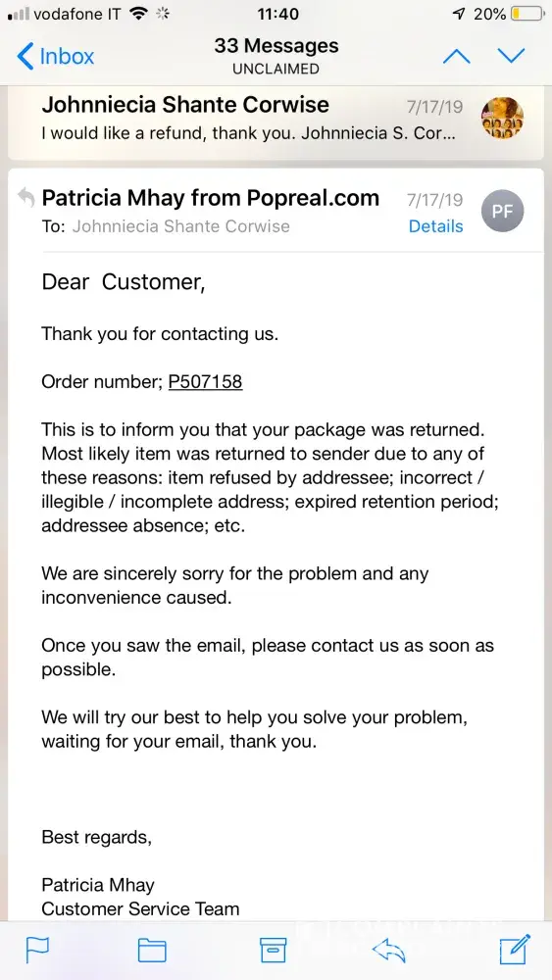Show previous message with up arrow
The width and height of the screenshot is (552, 980).
click(456, 56)
